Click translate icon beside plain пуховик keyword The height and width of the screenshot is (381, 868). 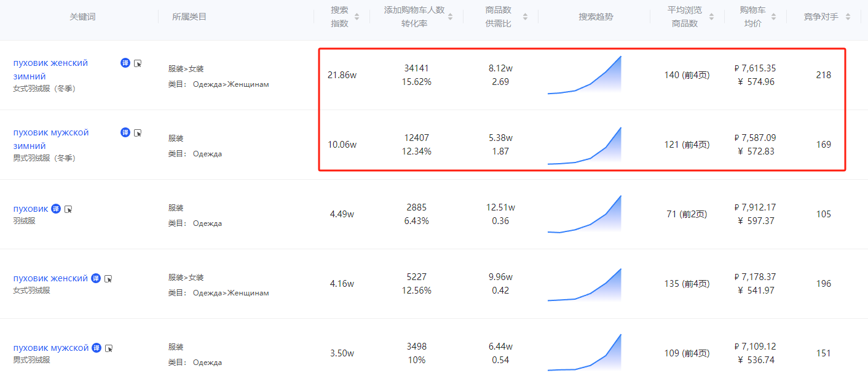pyautogui.click(x=56, y=209)
